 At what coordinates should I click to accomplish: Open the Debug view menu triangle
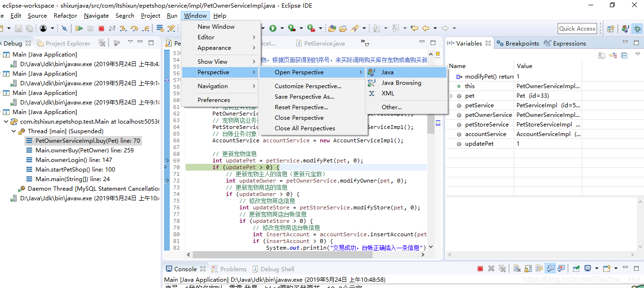130,41
